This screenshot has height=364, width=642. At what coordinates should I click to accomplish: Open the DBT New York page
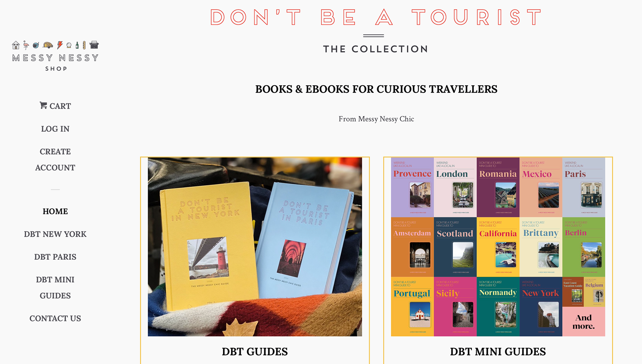tap(55, 234)
